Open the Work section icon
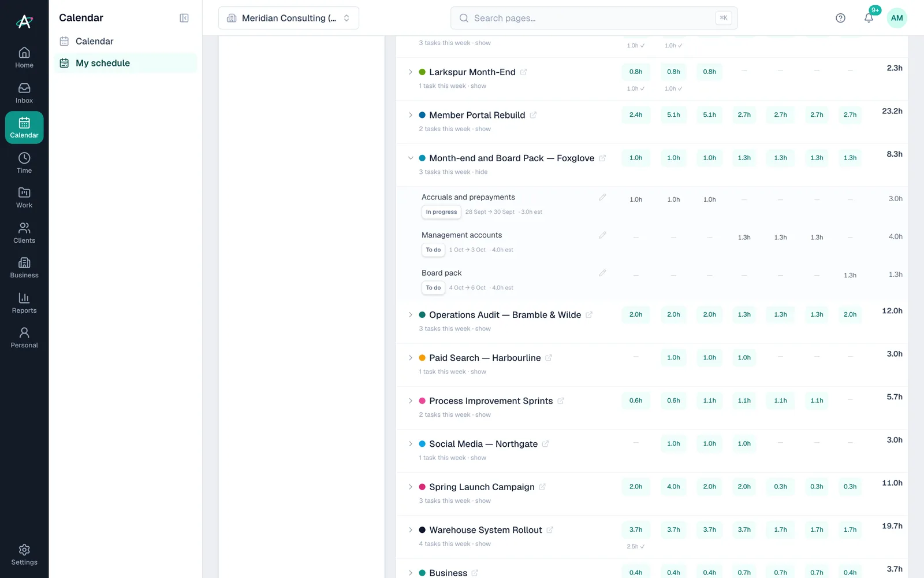The height and width of the screenshot is (578, 924). click(x=24, y=198)
